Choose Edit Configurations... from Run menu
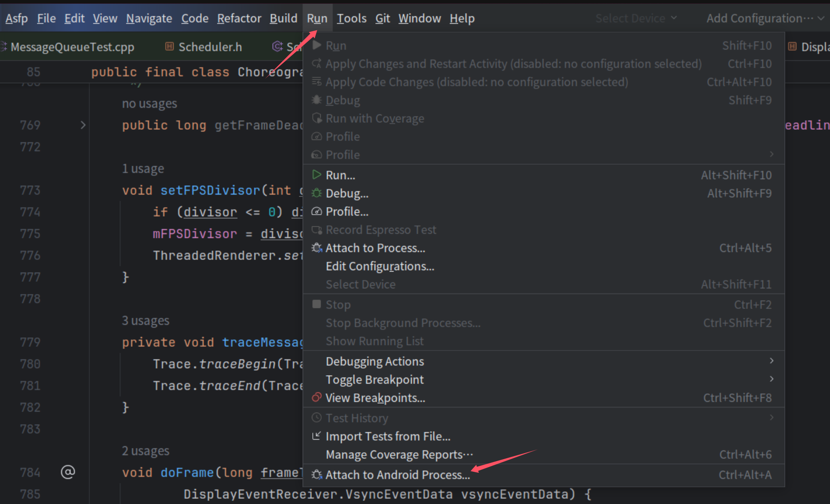The image size is (830, 504). (380, 266)
